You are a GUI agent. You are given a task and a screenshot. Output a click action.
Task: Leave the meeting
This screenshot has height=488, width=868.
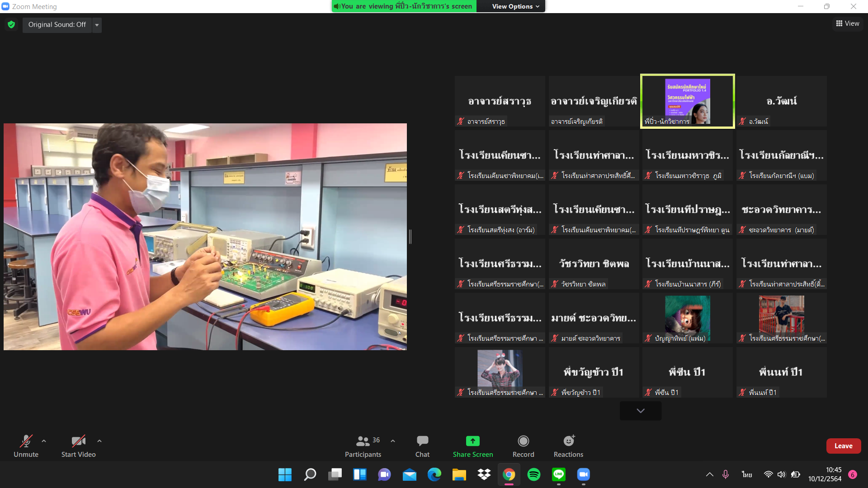pos(843,446)
